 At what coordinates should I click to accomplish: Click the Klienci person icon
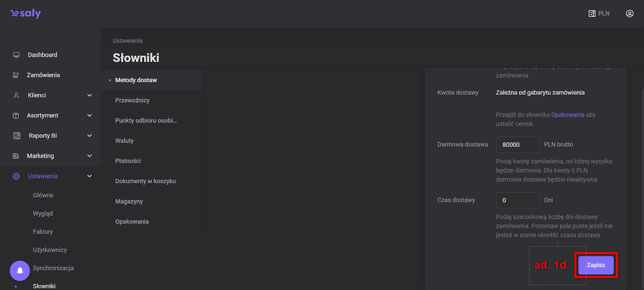16,95
